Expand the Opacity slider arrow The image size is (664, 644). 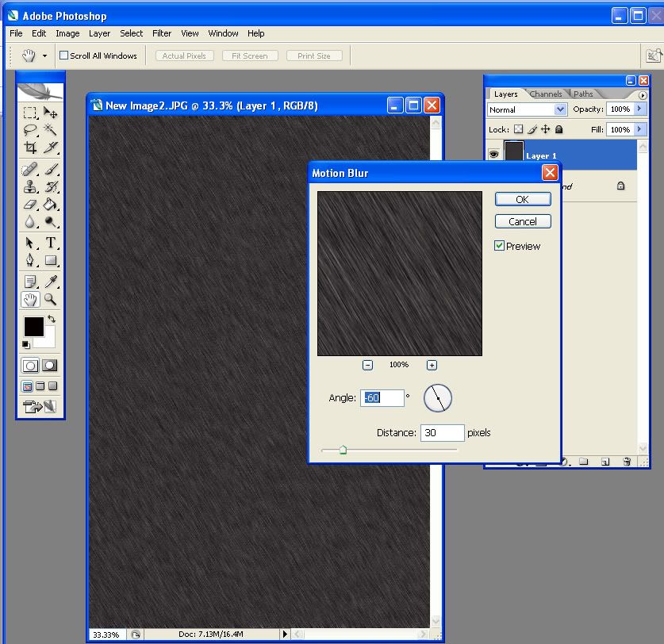point(641,109)
